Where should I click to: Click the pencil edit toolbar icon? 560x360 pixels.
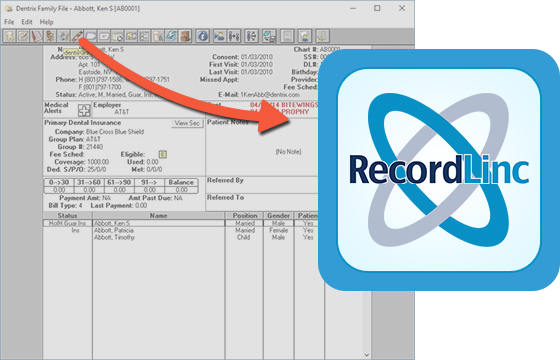[24, 36]
